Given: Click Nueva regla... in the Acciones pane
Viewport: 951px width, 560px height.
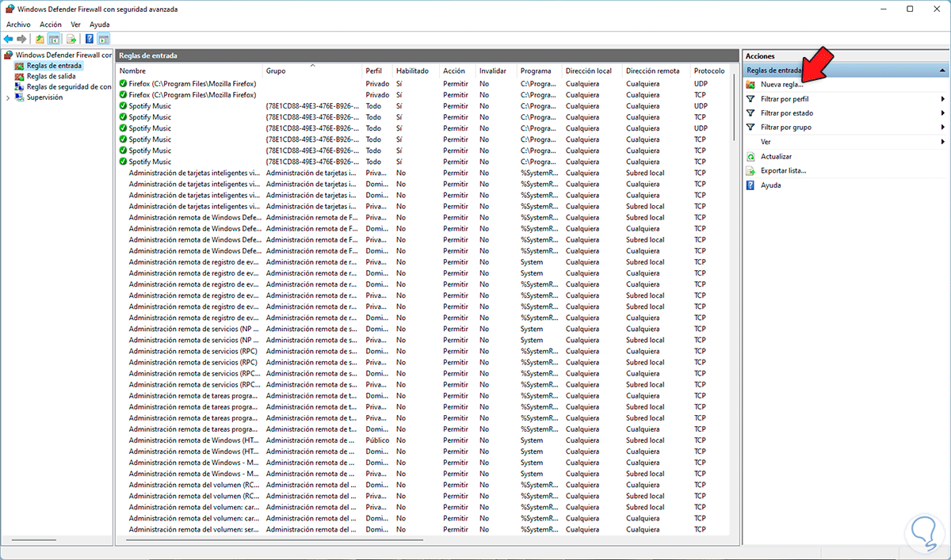Looking at the screenshot, I should [x=782, y=85].
